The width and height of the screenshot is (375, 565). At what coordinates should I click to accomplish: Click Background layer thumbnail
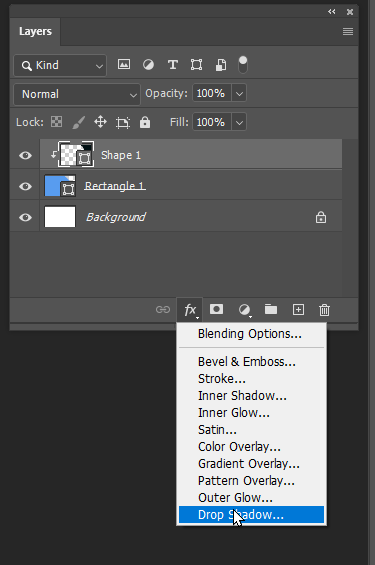point(60,217)
